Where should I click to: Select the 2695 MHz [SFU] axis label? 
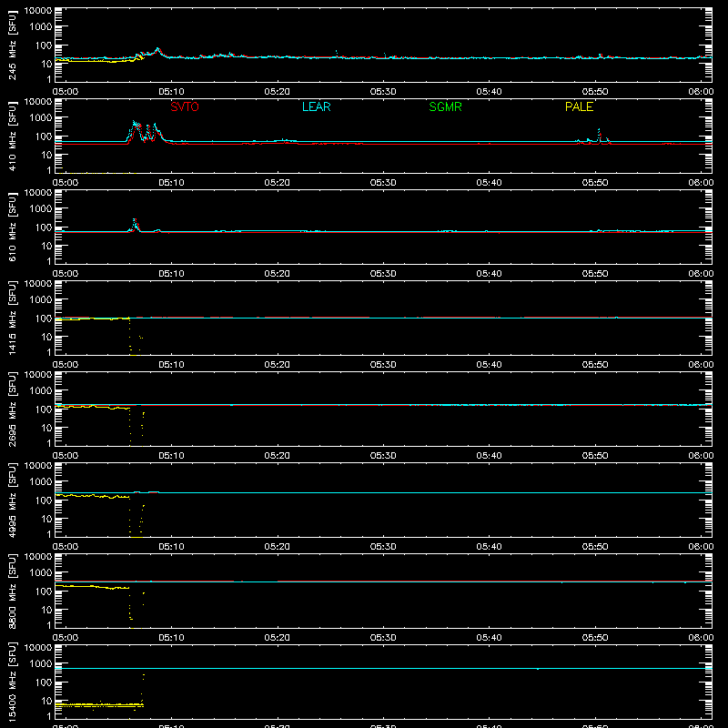13,409
